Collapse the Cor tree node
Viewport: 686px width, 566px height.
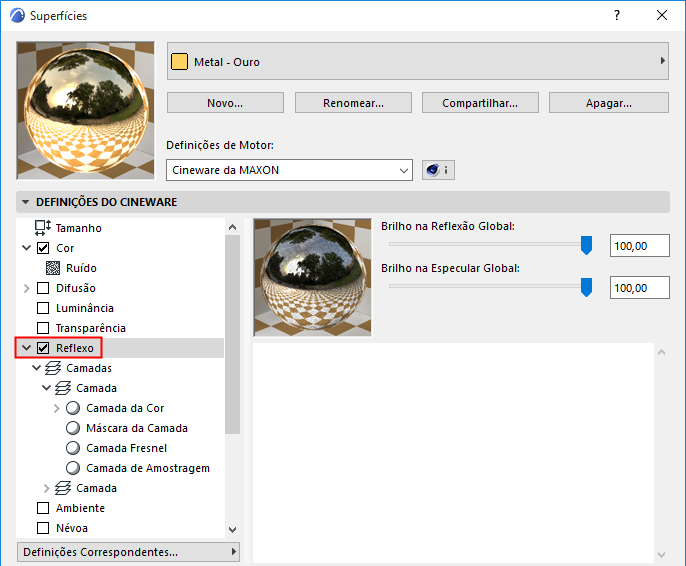(27, 248)
